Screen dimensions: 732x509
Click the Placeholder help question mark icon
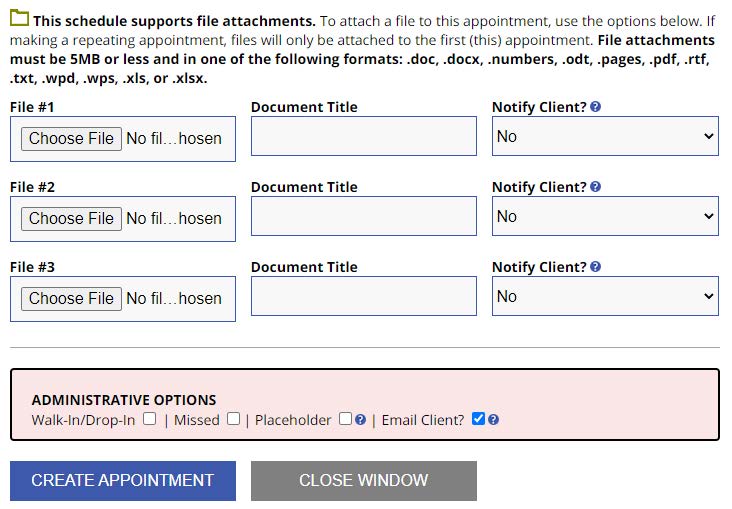pyautogui.click(x=360, y=420)
